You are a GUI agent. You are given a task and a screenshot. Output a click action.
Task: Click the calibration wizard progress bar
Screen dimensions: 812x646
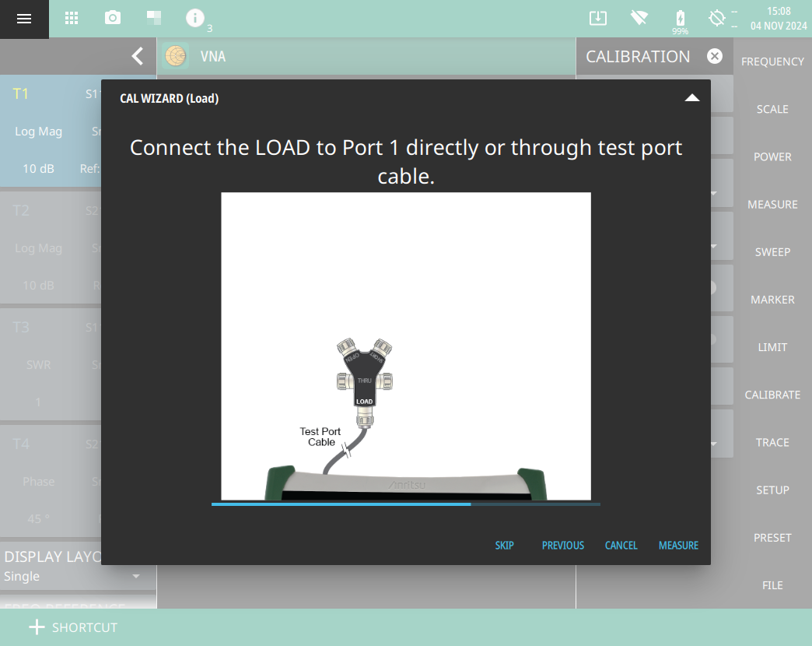[x=405, y=504]
